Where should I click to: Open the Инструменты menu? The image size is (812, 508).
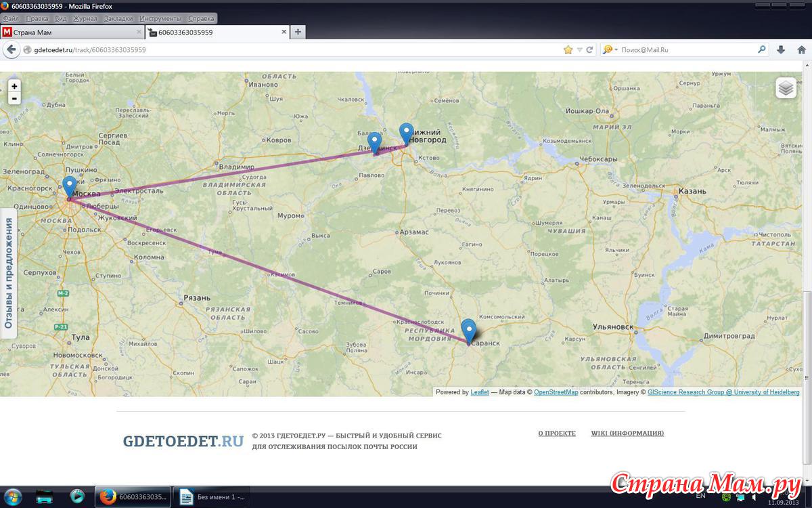[x=160, y=18]
